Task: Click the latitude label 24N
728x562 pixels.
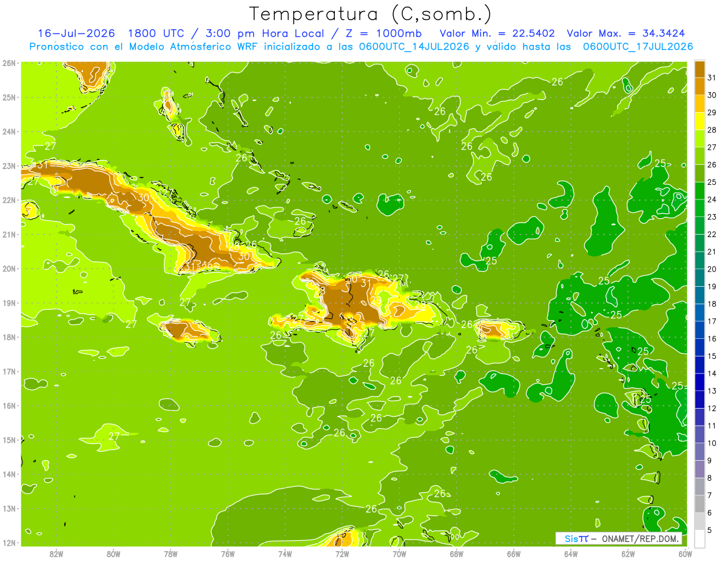Action: coord(8,132)
